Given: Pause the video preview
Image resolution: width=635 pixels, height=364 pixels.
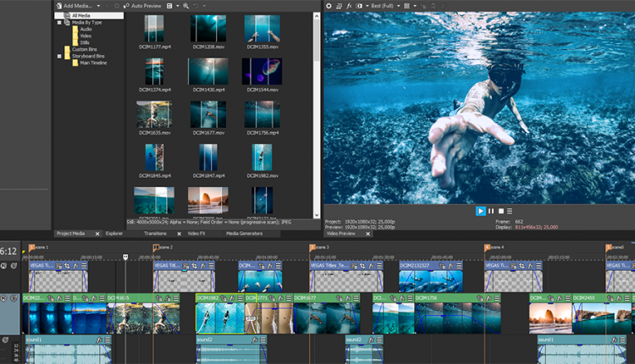Looking at the screenshot, I should click(x=491, y=211).
